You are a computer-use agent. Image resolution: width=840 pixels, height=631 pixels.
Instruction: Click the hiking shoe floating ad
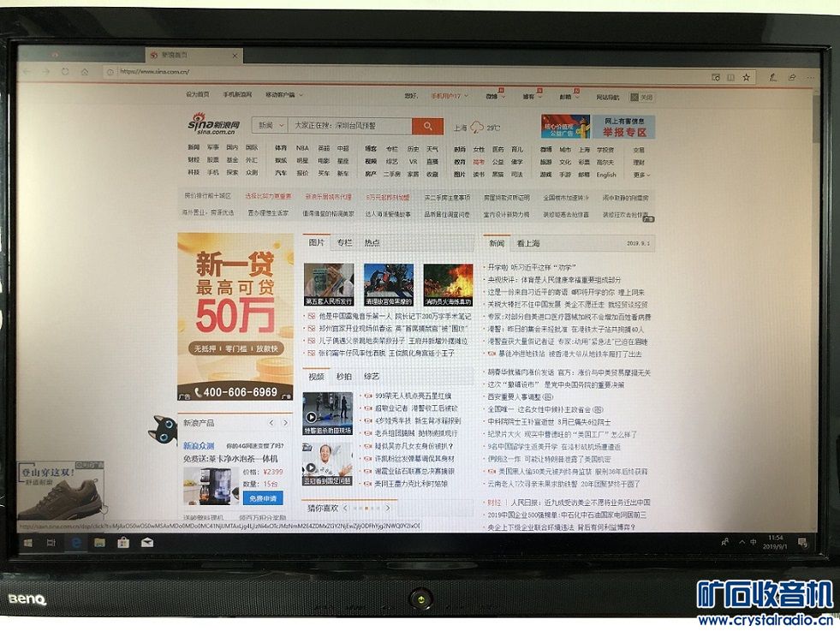(60, 491)
